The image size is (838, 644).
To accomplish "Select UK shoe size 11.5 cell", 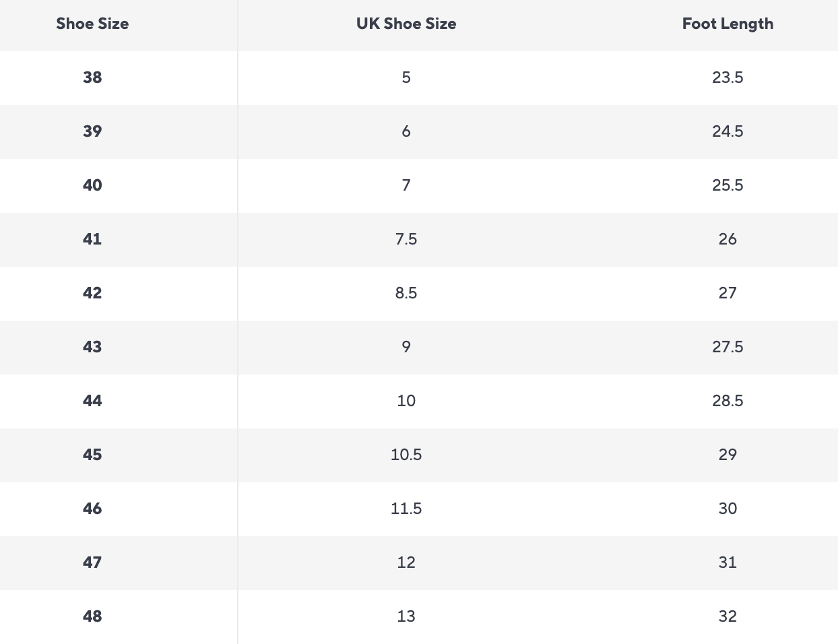I will (x=406, y=509).
